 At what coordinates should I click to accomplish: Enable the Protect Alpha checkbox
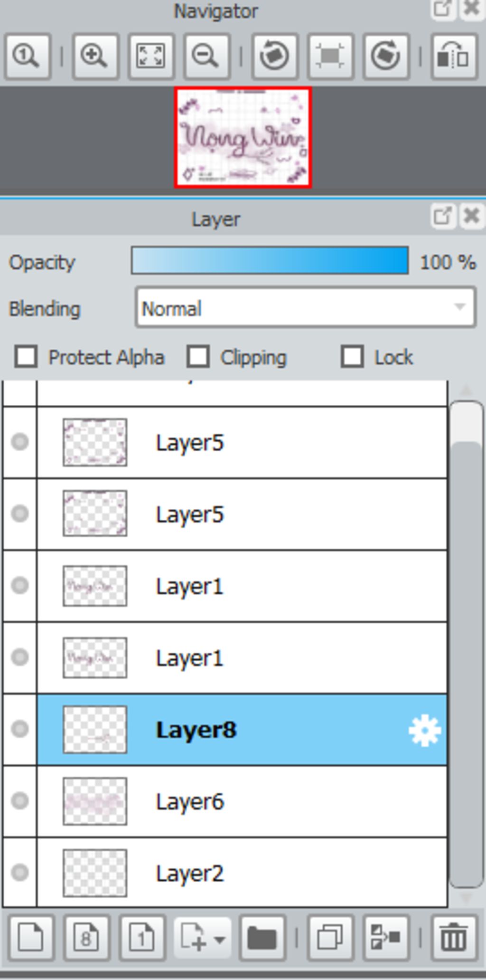point(26,357)
